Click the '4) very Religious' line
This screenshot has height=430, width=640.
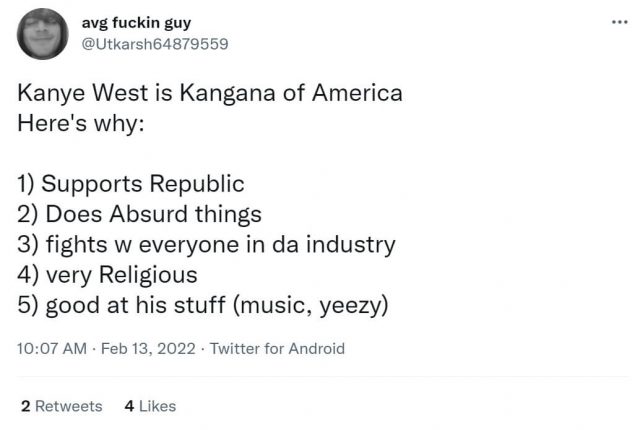tap(107, 274)
